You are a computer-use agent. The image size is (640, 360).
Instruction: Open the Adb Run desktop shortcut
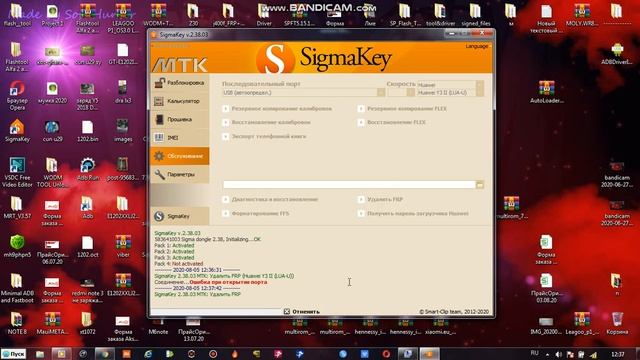click(88, 169)
